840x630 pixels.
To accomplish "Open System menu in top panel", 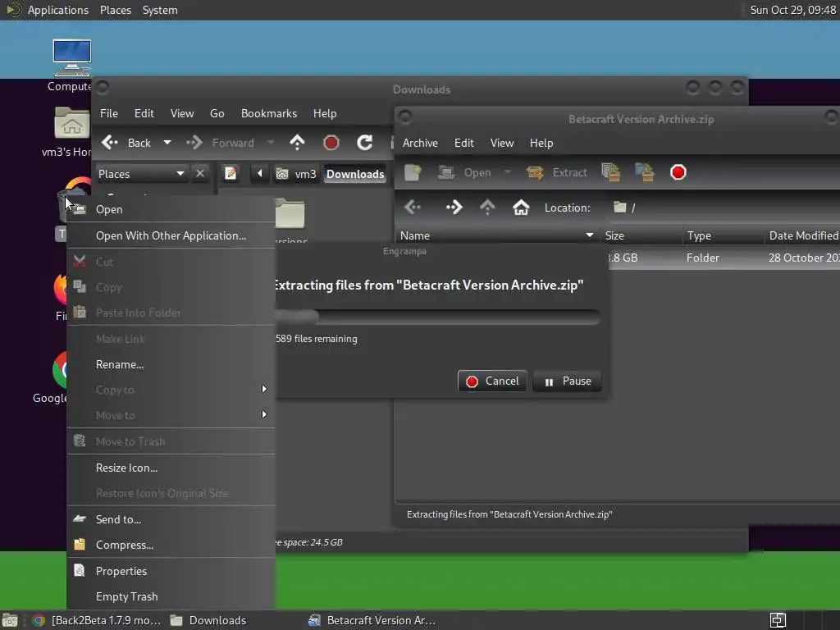I will tap(160, 10).
